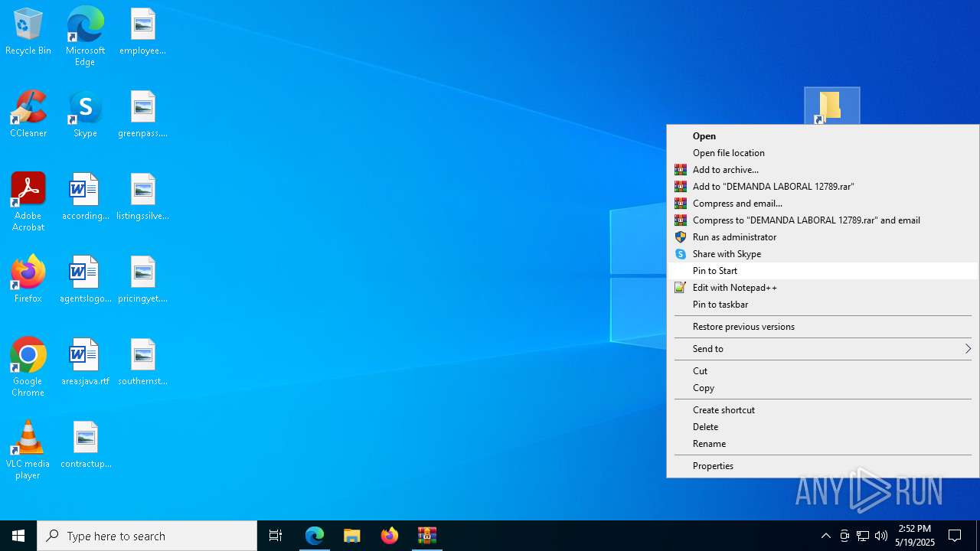Select the Google Chrome desktop shortcut
980x551 pixels.
pos(28,367)
